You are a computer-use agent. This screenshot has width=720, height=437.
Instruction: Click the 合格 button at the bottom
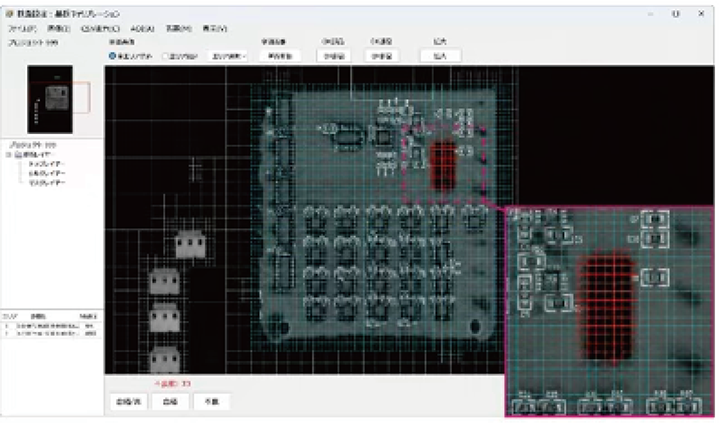click(x=170, y=402)
